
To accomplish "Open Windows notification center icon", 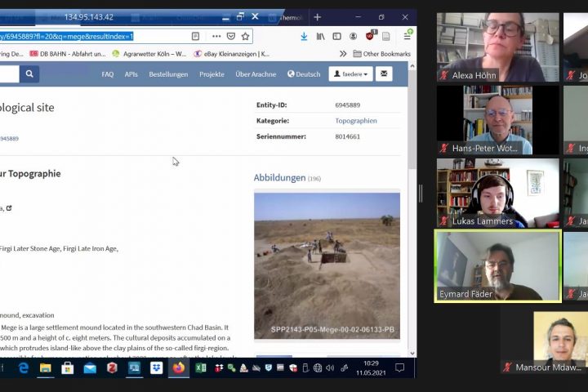I will point(399,367).
